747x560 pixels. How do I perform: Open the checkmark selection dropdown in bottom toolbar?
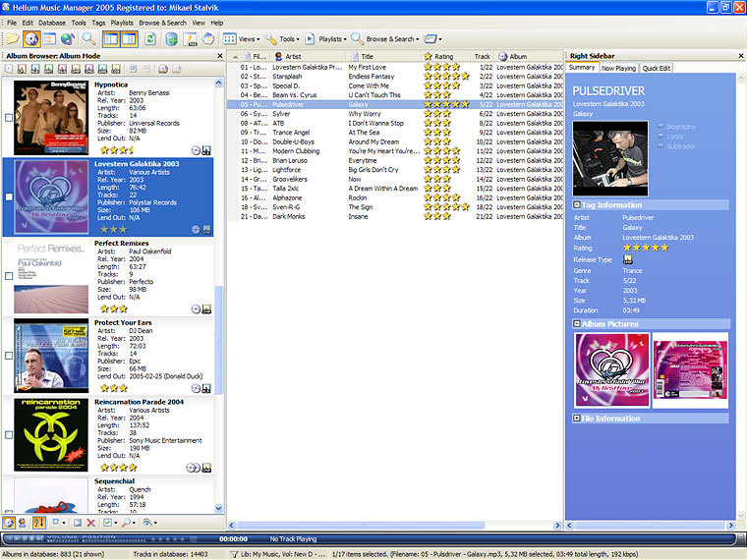110,523
